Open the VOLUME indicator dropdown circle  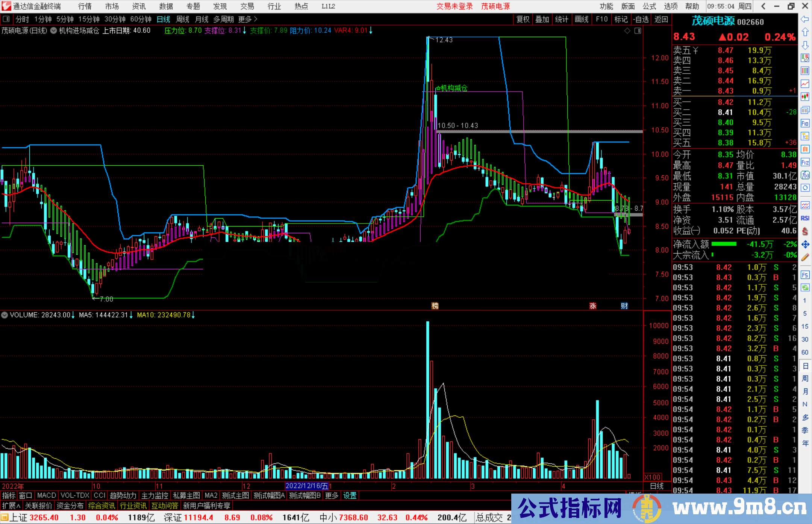pyautogui.click(x=5, y=315)
